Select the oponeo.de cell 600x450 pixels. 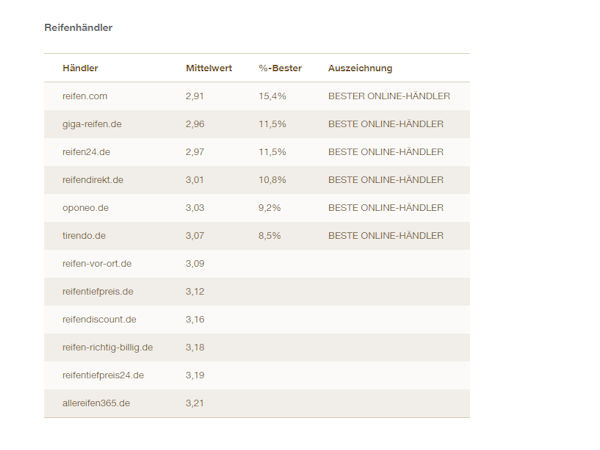86,208
